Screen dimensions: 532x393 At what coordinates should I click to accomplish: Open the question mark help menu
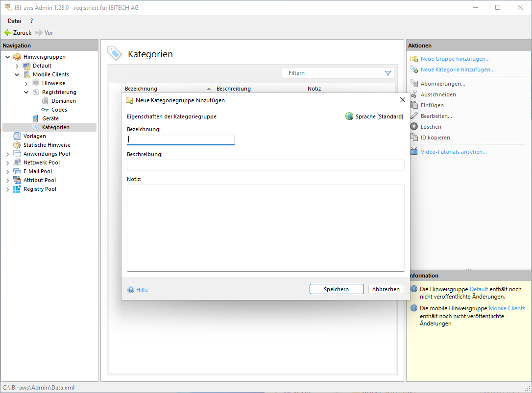31,21
